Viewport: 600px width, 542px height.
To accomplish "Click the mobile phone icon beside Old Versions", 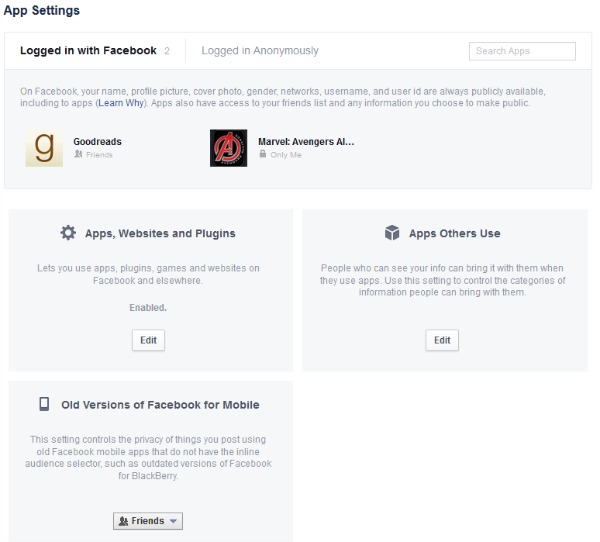I will [x=44, y=404].
